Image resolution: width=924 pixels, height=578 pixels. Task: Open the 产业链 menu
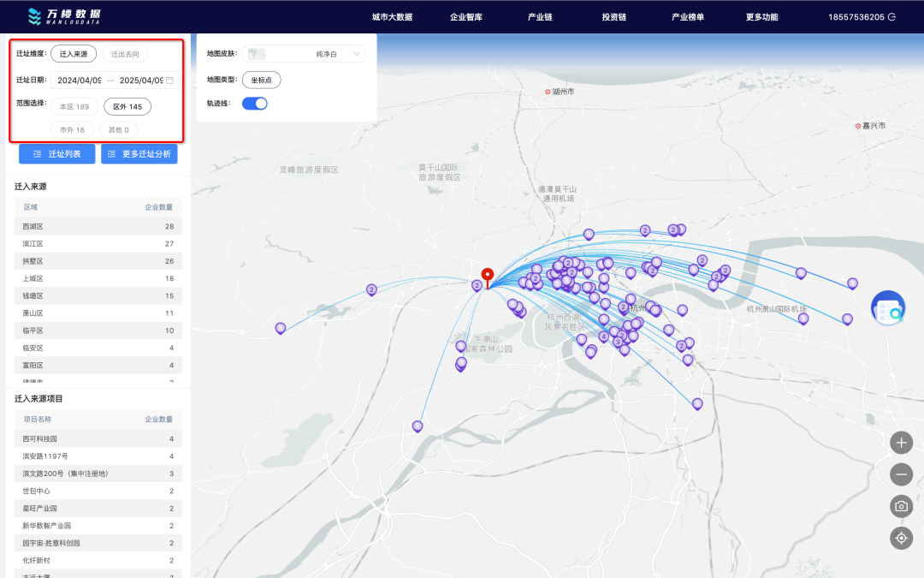(x=540, y=17)
